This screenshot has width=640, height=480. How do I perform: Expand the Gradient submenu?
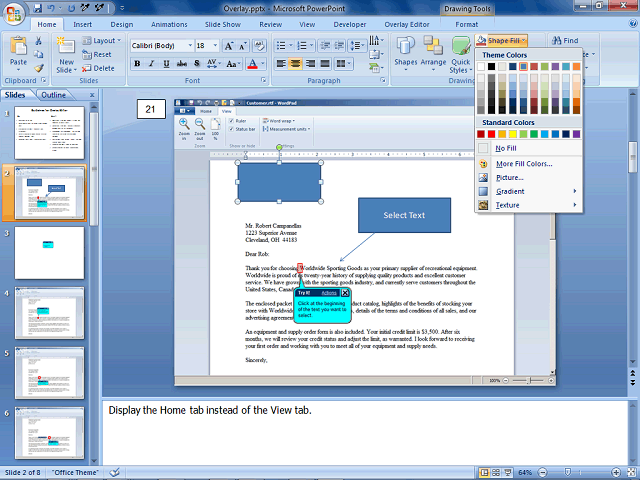[529, 191]
